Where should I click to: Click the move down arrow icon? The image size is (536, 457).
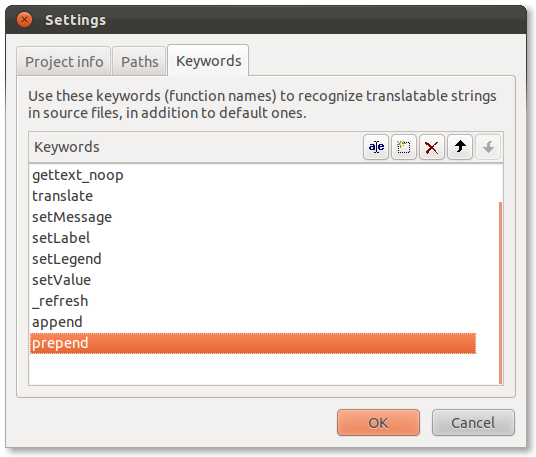[488, 147]
